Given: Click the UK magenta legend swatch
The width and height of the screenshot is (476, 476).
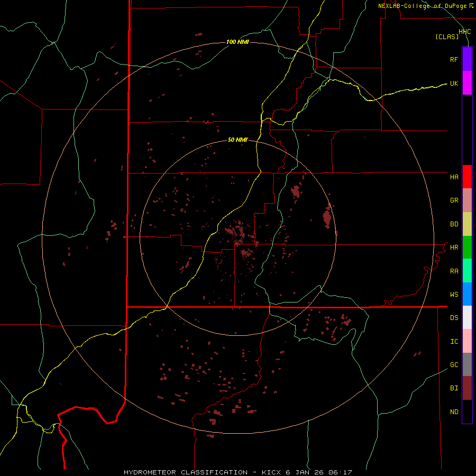Looking at the screenshot, I should (467, 83).
